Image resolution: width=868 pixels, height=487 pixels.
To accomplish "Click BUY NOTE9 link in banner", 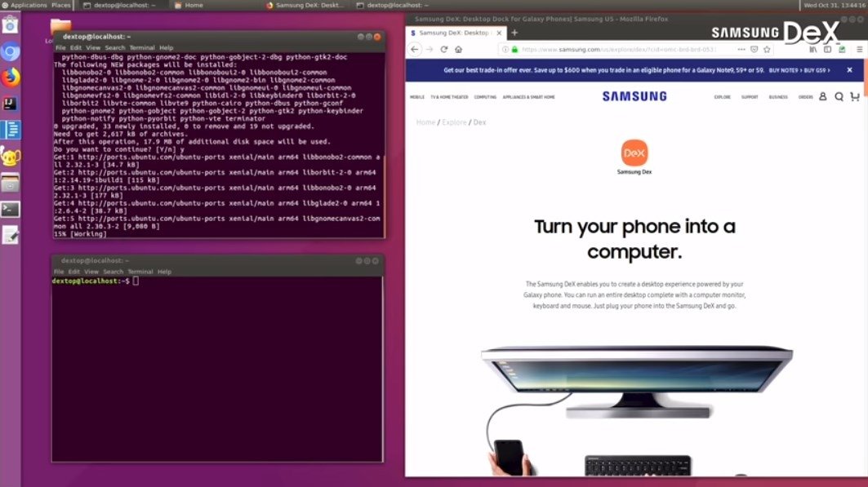I will point(783,71).
